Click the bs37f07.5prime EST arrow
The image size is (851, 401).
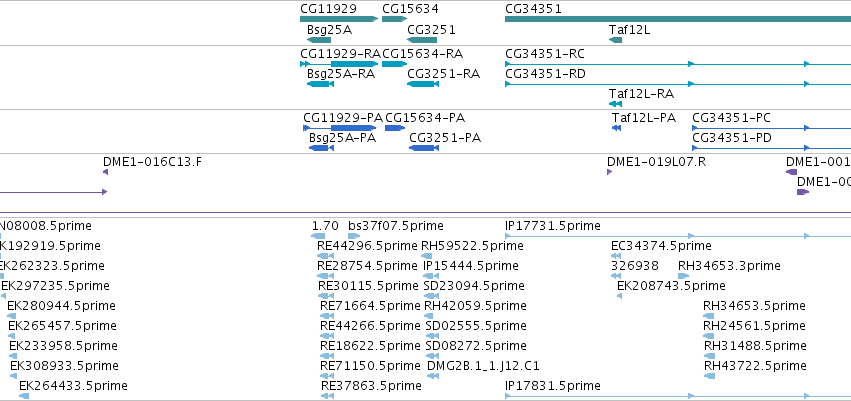pos(354,236)
